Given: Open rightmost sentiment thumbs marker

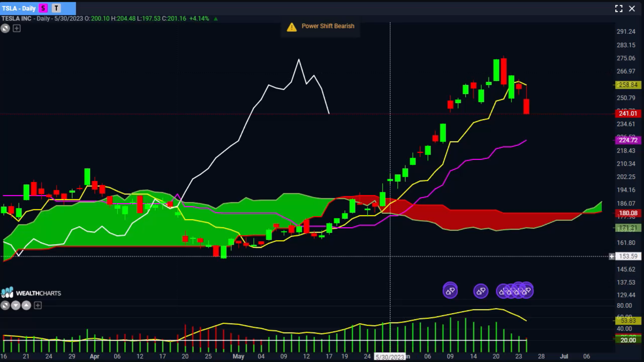Looking at the screenshot, I should click(527, 291).
